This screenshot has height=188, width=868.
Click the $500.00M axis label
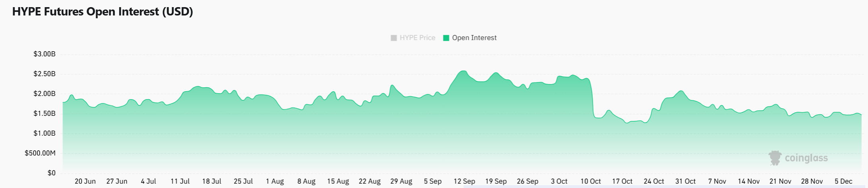click(40, 153)
